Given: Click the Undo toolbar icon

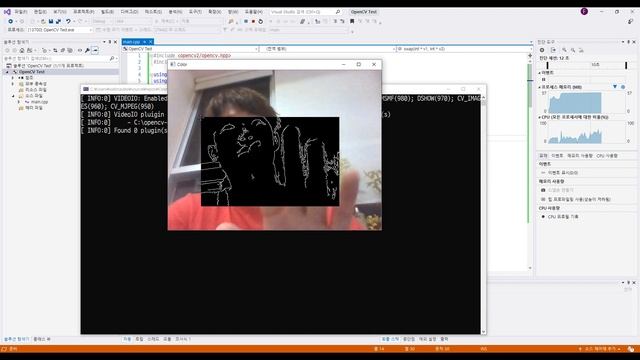Looking at the screenshot, I should 68,21.
